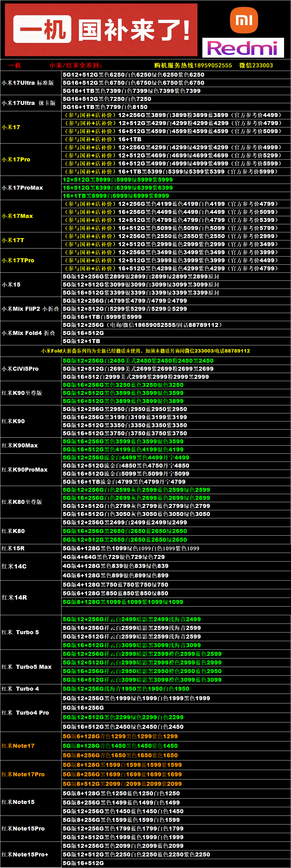The image size is (291, 868).
Task: Select the row 5G版6+128G黑色1099绿色1099
Action: tap(176, 549)
